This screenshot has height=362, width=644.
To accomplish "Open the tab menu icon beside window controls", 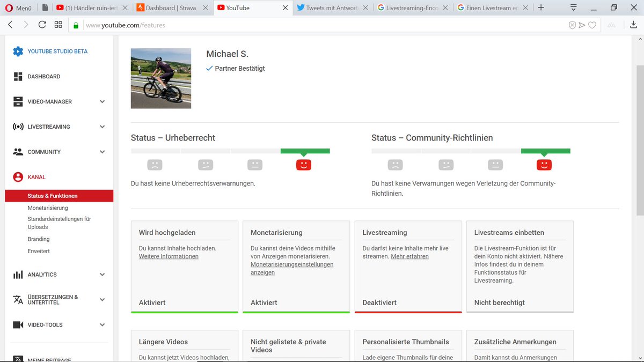I will pos(573,8).
